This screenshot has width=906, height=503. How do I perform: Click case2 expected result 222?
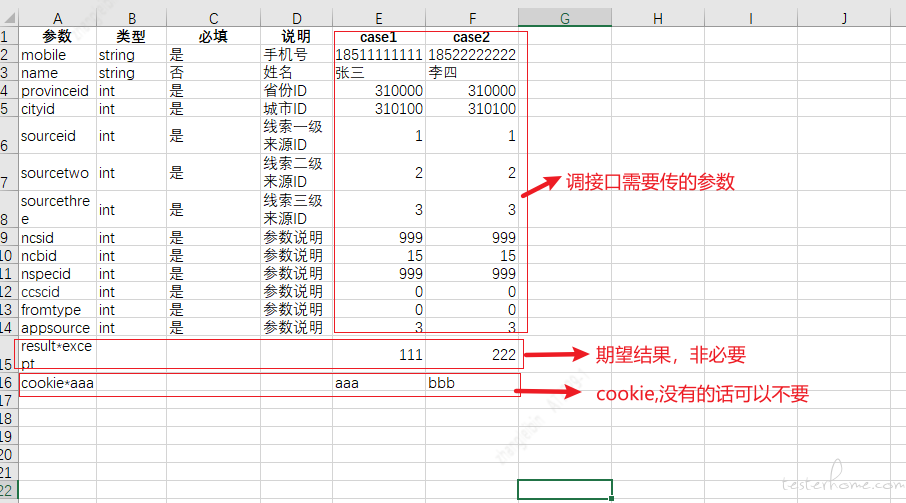tap(472, 355)
